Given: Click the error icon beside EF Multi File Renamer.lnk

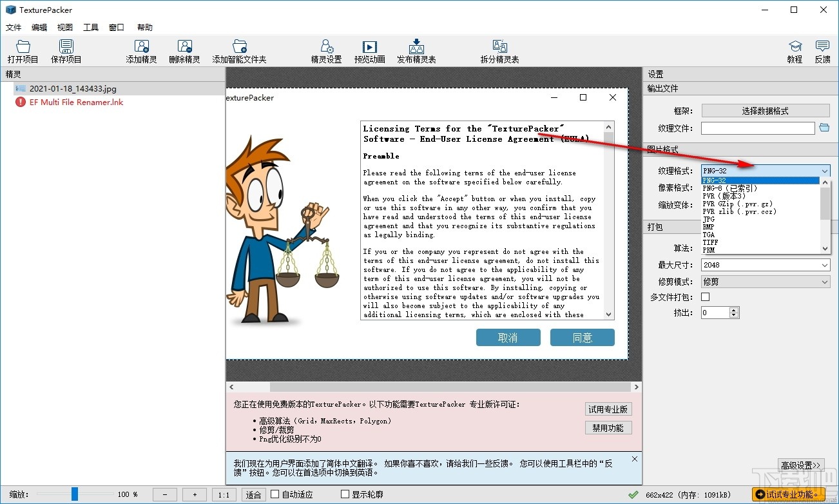Looking at the screenshot, I should (21, 102).
